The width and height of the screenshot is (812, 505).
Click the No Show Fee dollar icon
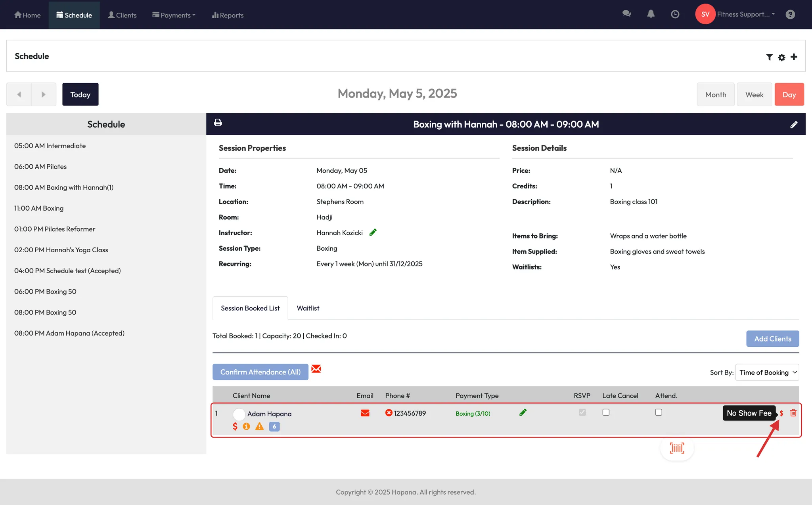pyautogui.click(x=781, y=413)
